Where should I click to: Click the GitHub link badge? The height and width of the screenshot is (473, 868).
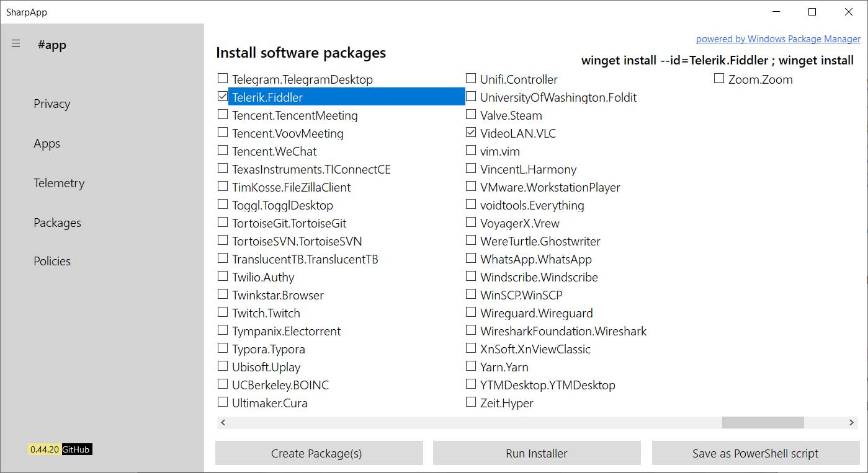(76, 449)
